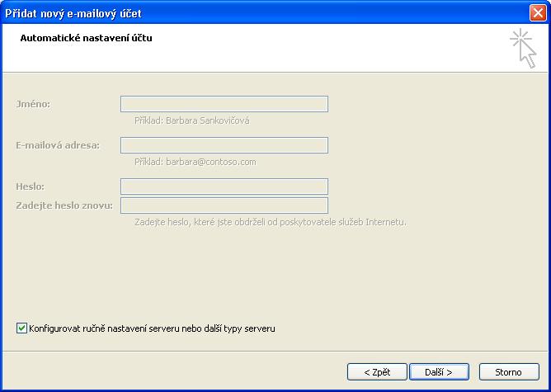Screen dimensions: 551x392
Task: Activate the Zadejte heslo znovu field
Action: (x=224, y=205)
